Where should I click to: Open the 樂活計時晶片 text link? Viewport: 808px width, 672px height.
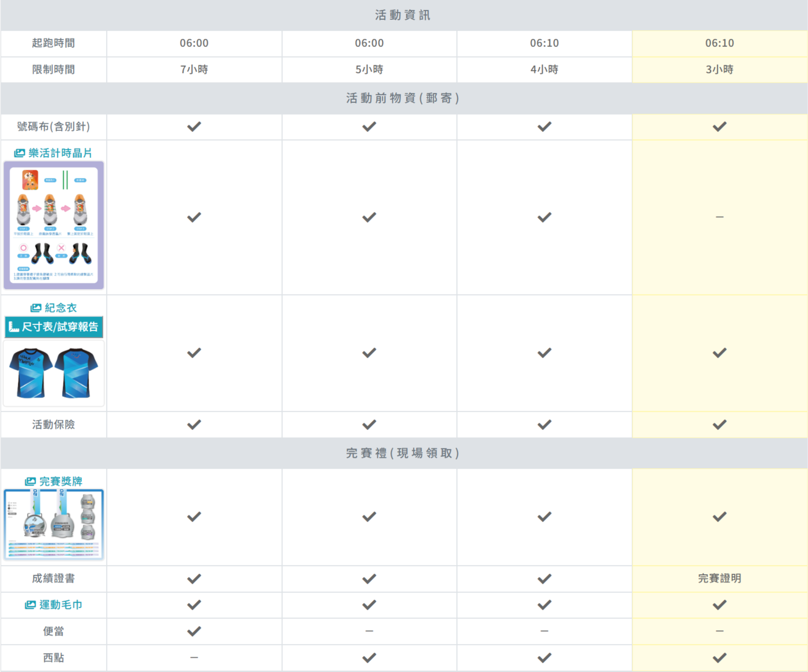60,153
